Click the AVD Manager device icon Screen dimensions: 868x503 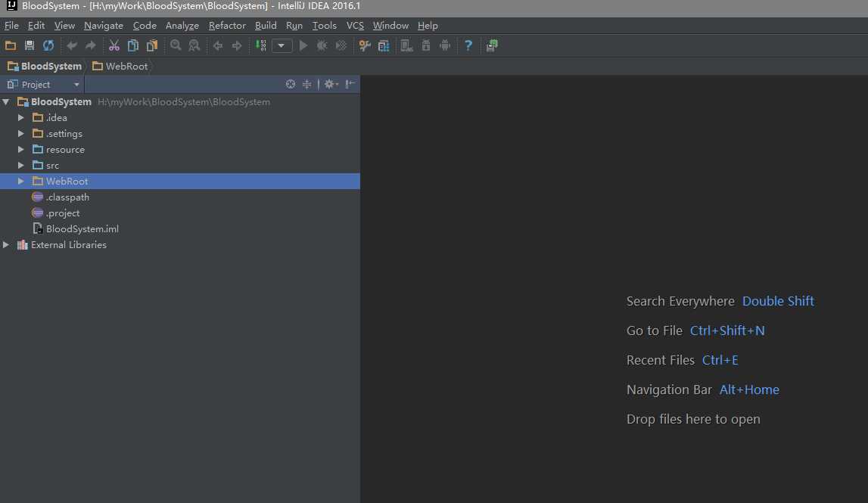click(407, 45)
